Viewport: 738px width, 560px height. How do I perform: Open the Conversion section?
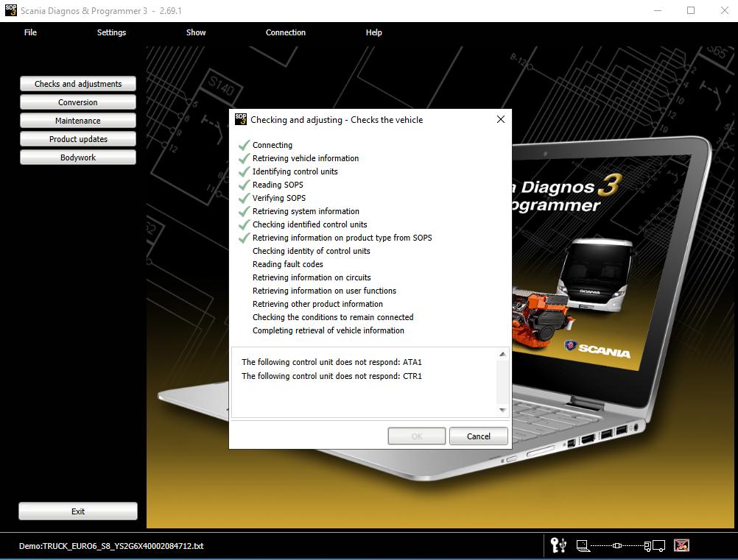pos(77,102)
